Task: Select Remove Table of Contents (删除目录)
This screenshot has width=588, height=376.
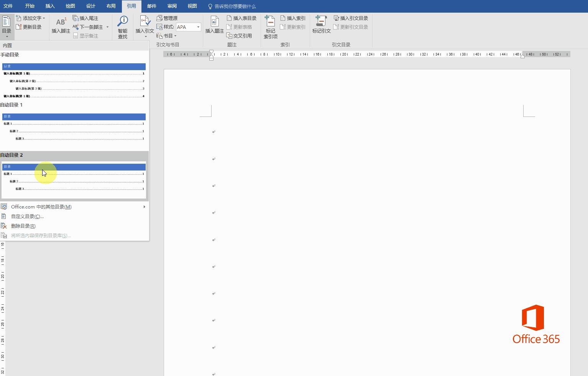Action: pos(23,226)
